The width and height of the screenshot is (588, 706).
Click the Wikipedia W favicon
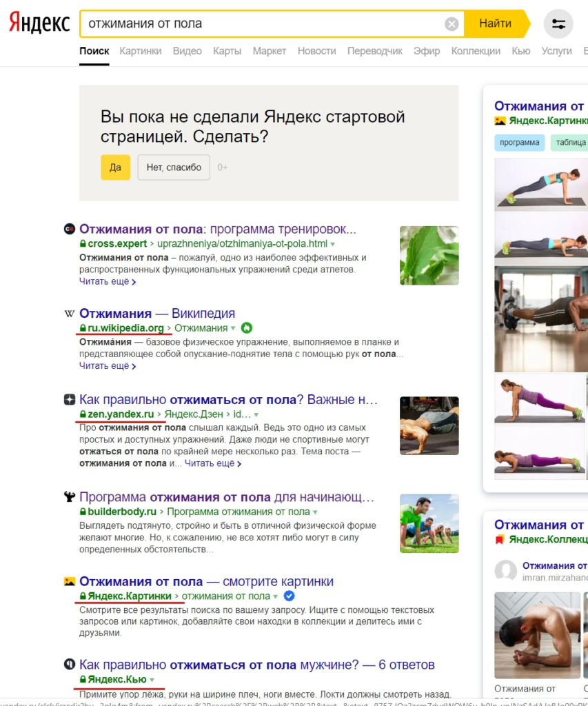tap(70, 314)
